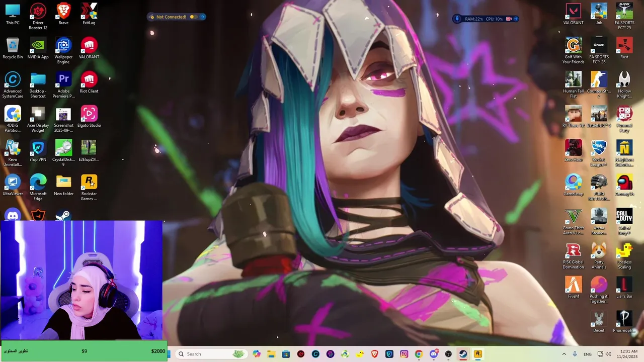Image resolution: width=644 pixels, height=362 pixels.
Task: Launch Rust game shortcut
Action: coord(624,48)
